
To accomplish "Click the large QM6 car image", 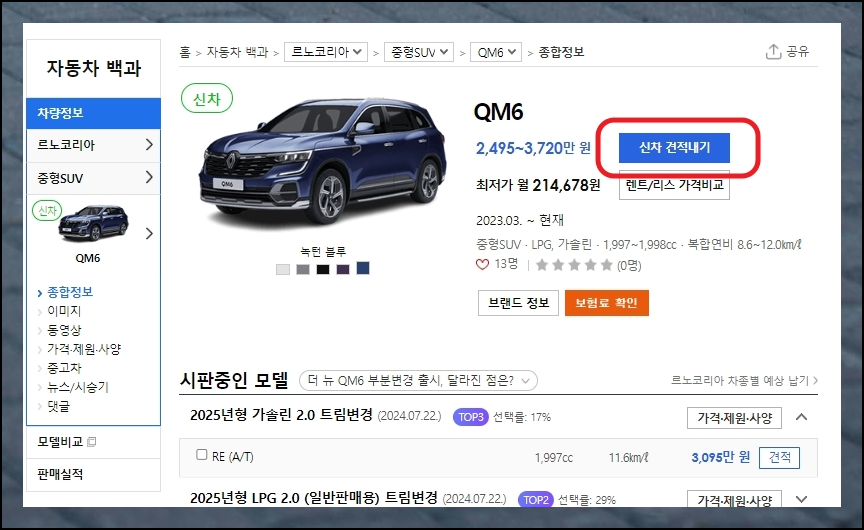I will [x=322, y=160].
